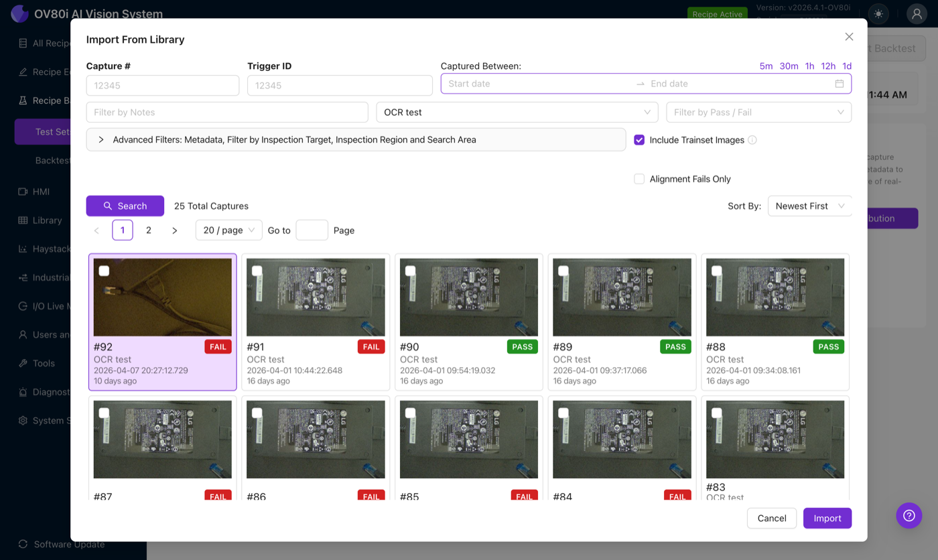Toggle the light/dark theme sun icon
938x560 pixels.
pos(878,14)
